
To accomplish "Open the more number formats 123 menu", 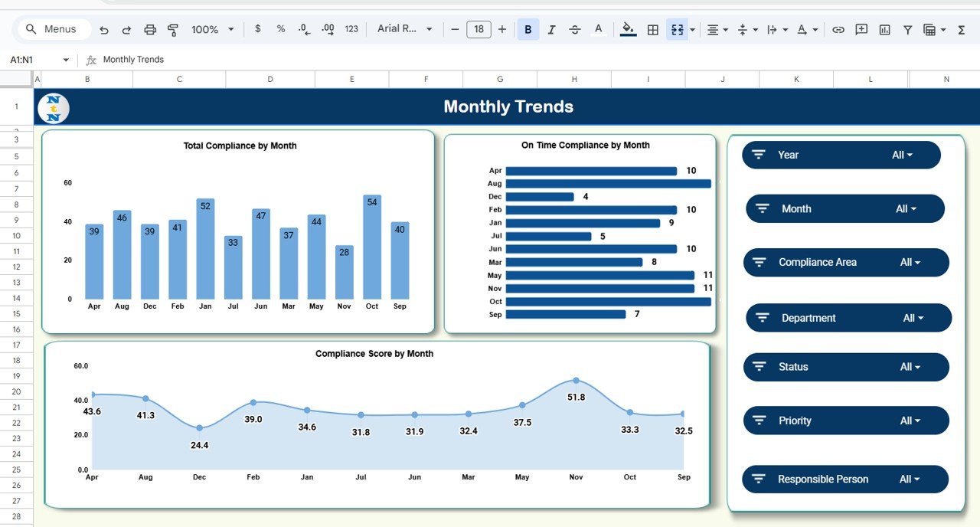I will click(351, 29).
